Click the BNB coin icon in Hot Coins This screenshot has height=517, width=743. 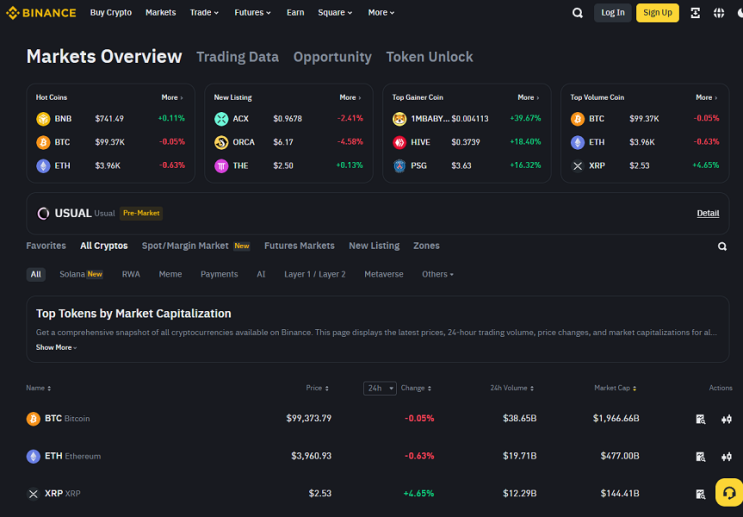pyautogui.click(x=43, y=118)
